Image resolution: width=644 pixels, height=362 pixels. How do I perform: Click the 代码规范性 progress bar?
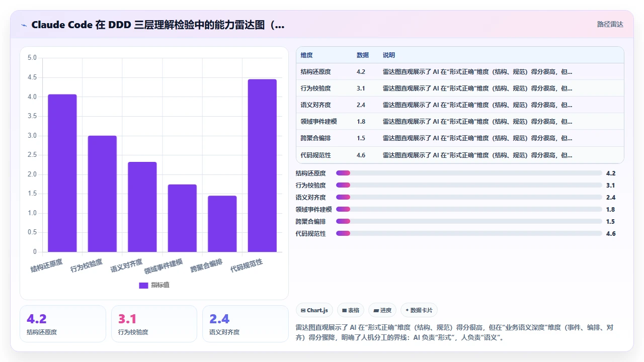(x=469, y=233)
